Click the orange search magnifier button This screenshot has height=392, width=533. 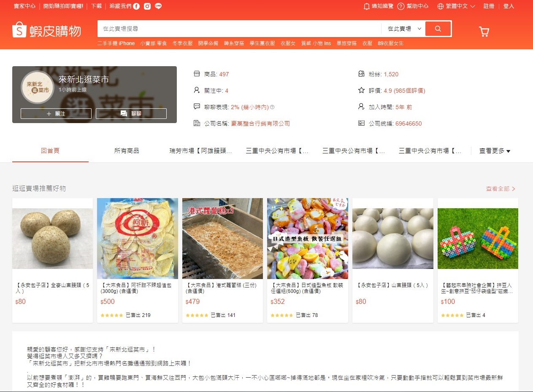coord(438,29)
